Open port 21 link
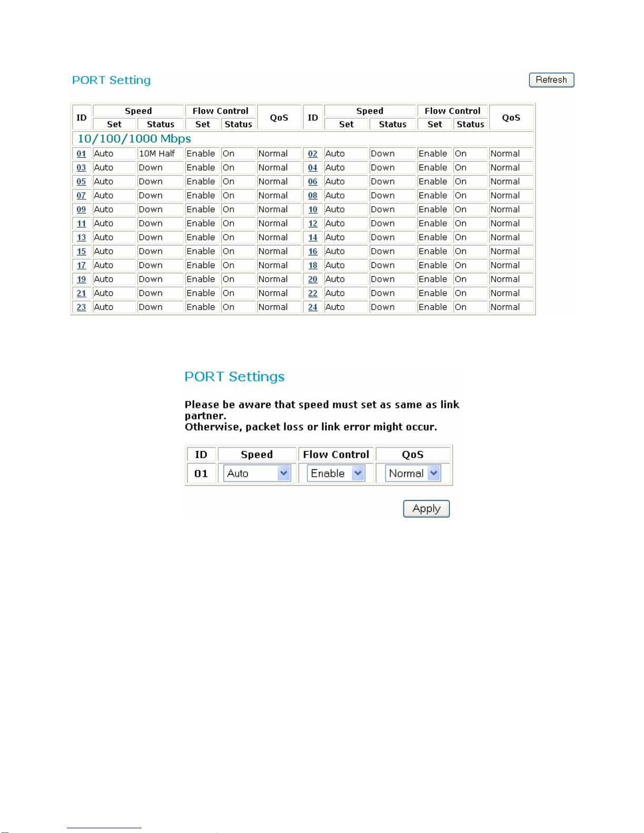The image size is (644, 833). (81, 293)
